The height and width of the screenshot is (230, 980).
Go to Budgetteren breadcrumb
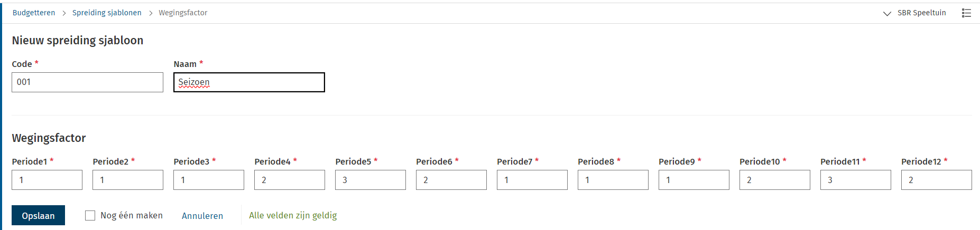[x=34, y=13]
